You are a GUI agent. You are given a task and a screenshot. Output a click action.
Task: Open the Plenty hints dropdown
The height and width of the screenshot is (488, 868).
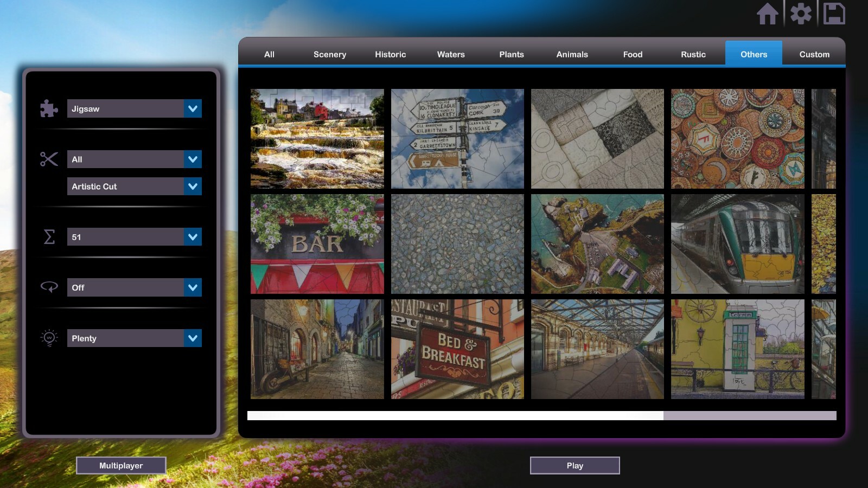click(x=134, y=338)
